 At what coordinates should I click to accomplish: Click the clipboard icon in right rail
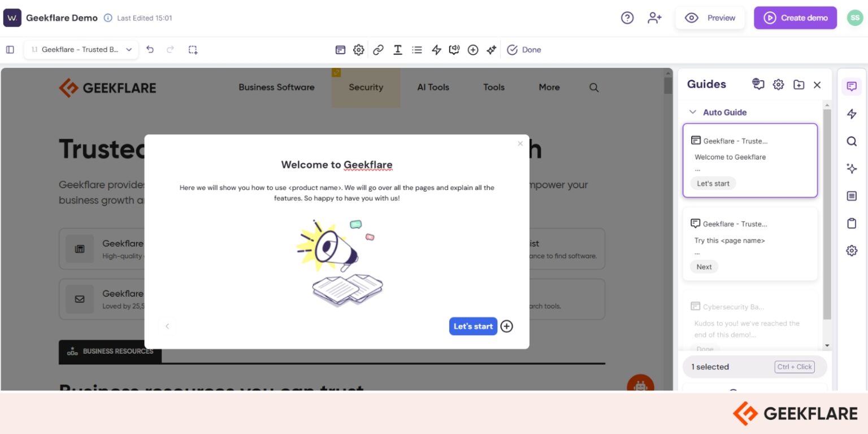[x=852, y=223]
